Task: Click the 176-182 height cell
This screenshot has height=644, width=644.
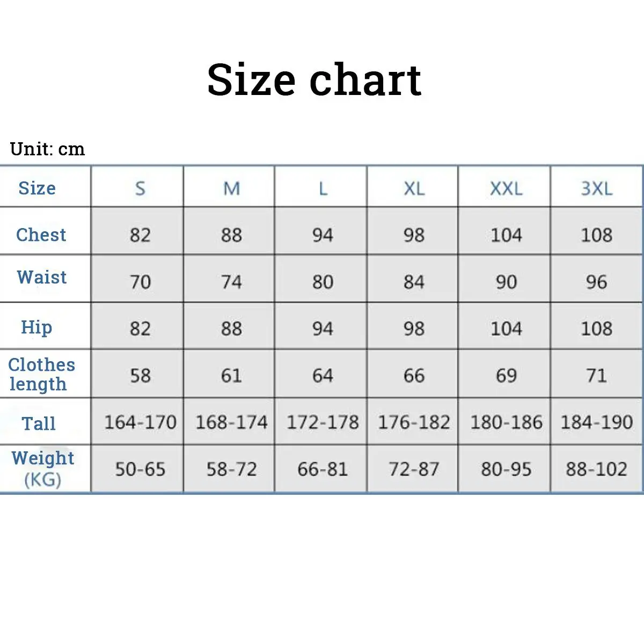Action: coord(414,422)
